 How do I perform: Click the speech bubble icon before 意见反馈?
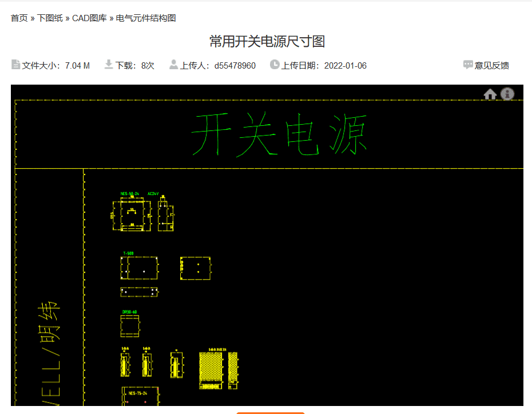click(467, 65)
